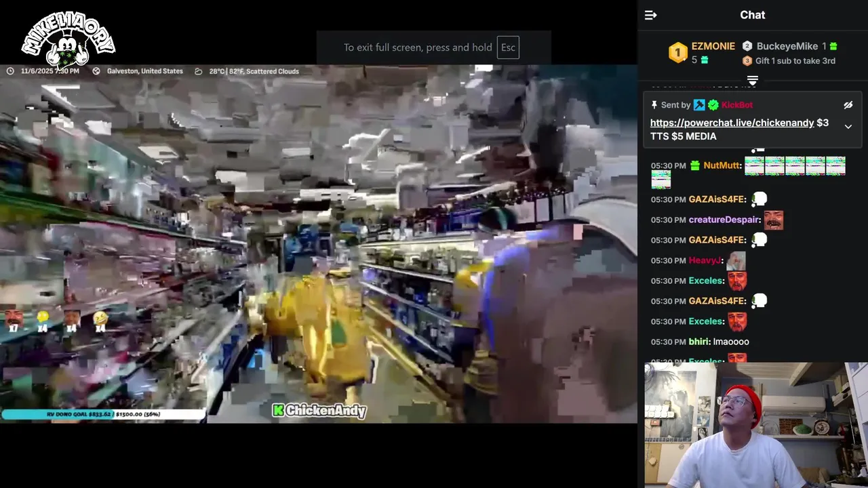This screenshot has height=488, width=868.
Task: Click the emote in creatureDespair's message
Action: [774, 220]
